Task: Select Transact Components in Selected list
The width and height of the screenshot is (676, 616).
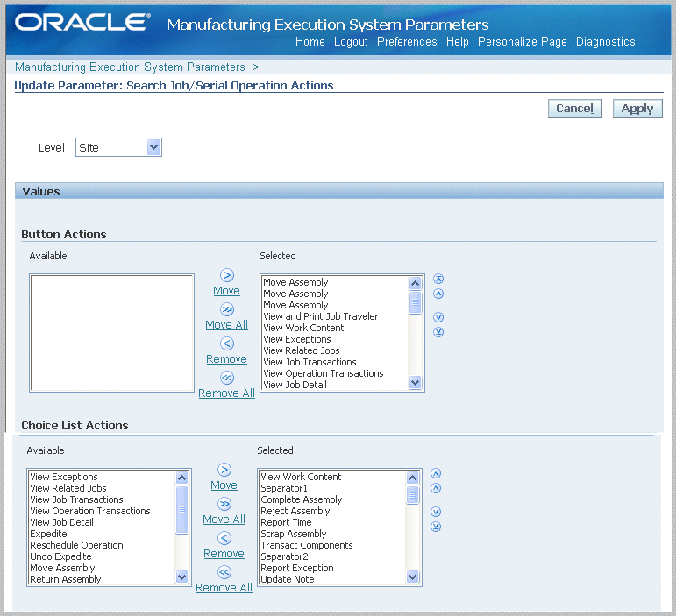Action: tap(307, 545)
